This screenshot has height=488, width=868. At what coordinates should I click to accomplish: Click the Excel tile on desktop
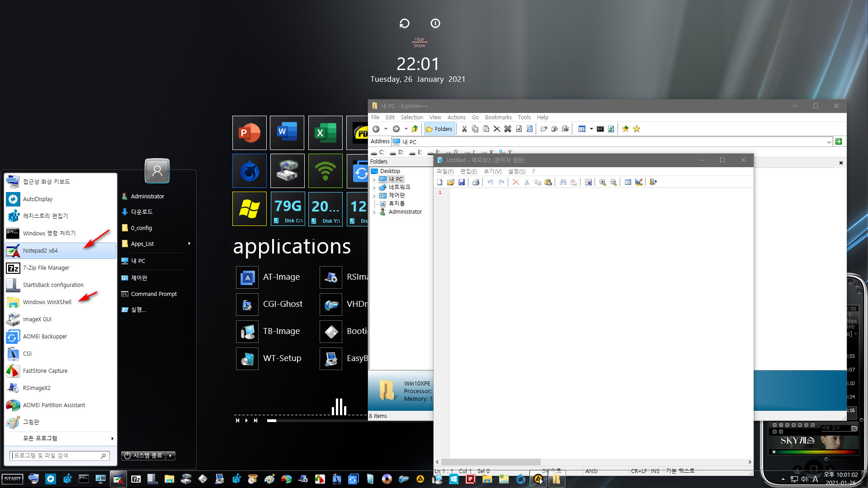click(x=325, y=133)
